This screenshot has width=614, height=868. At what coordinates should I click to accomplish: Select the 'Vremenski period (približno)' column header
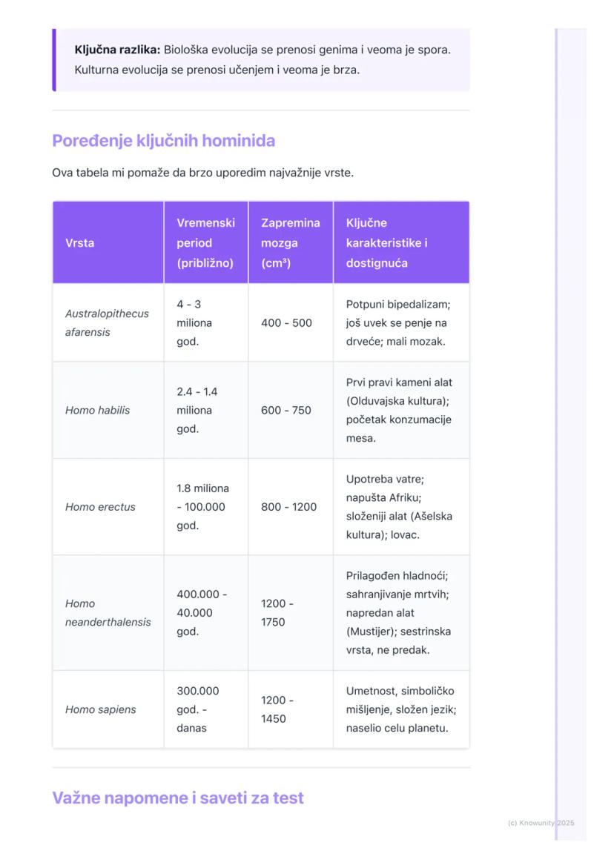(x=205, y=243)
